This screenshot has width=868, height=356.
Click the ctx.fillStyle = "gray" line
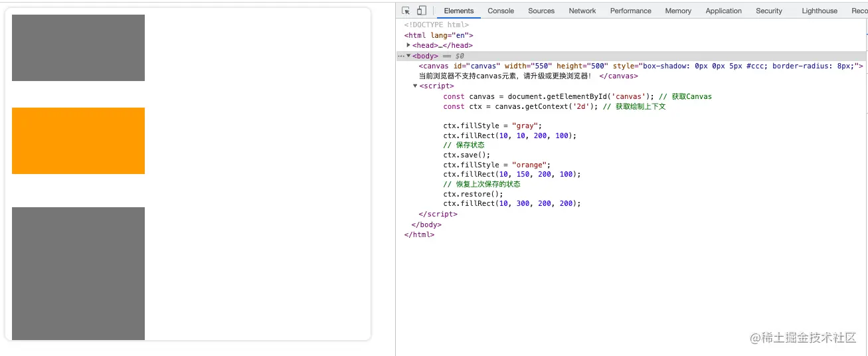tap(493, 126)
